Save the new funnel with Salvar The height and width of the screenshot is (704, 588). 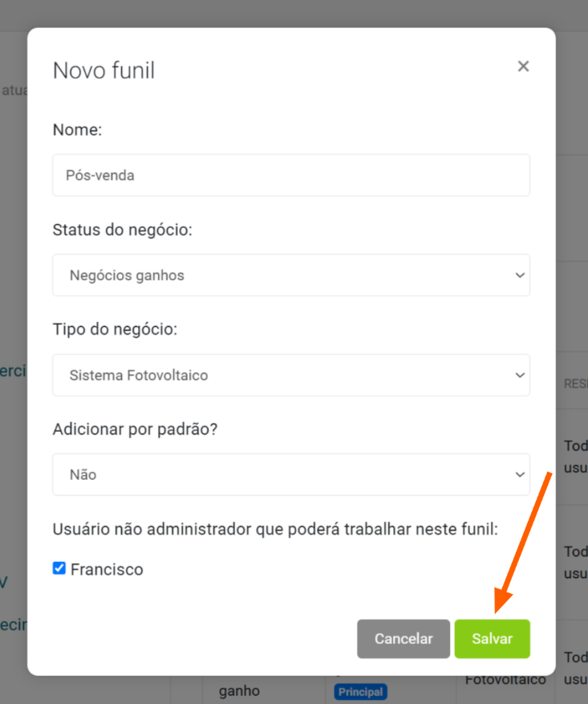(x=492, y=639)
